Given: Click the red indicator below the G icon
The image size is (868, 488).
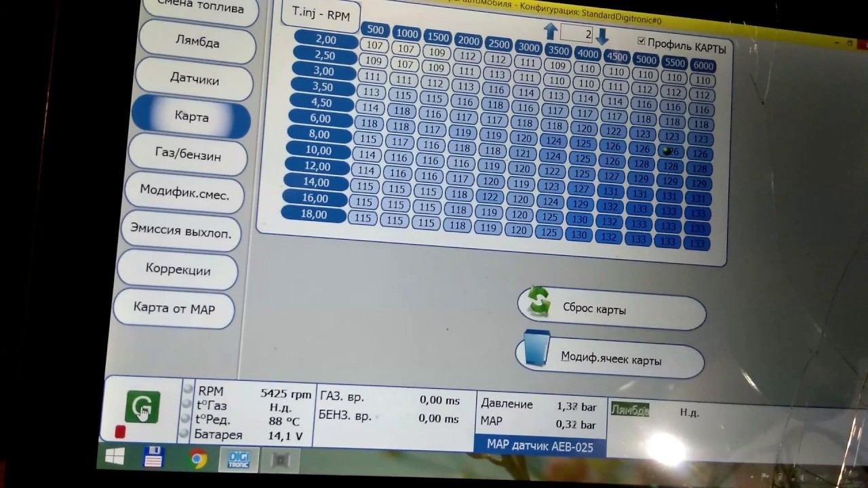Looking at the screenshot, I should click(x=120, y=431).
